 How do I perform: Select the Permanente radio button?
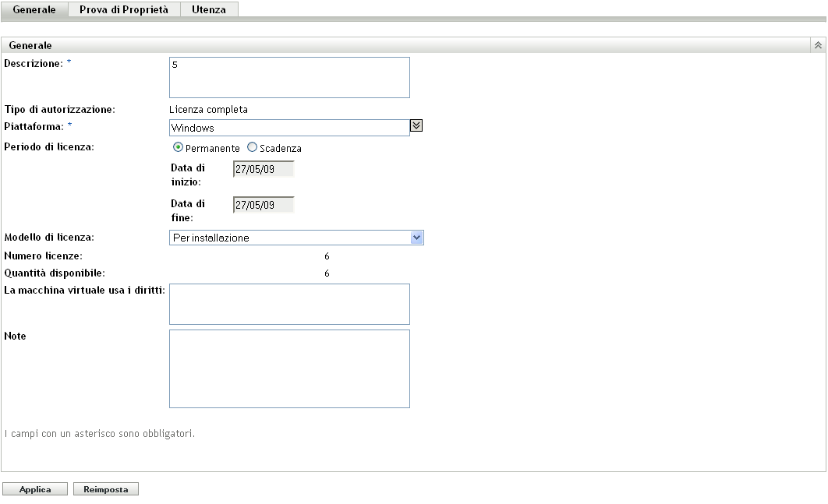178,147
